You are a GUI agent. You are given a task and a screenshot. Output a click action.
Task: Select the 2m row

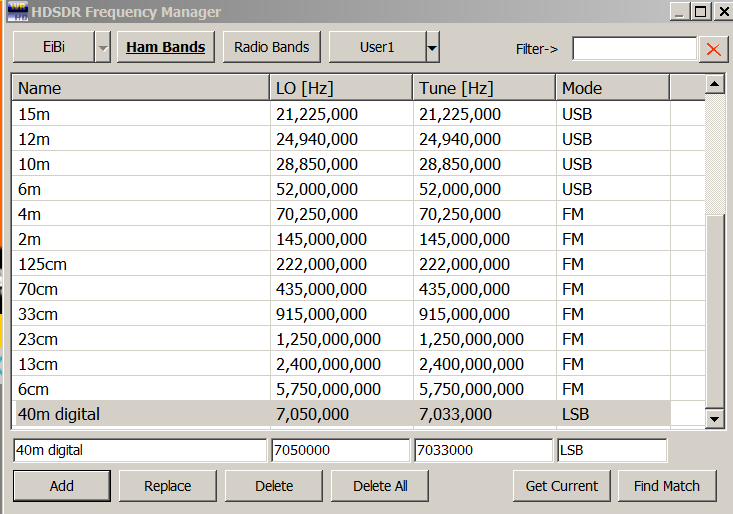pyautogui.click(x=359, y=239)
